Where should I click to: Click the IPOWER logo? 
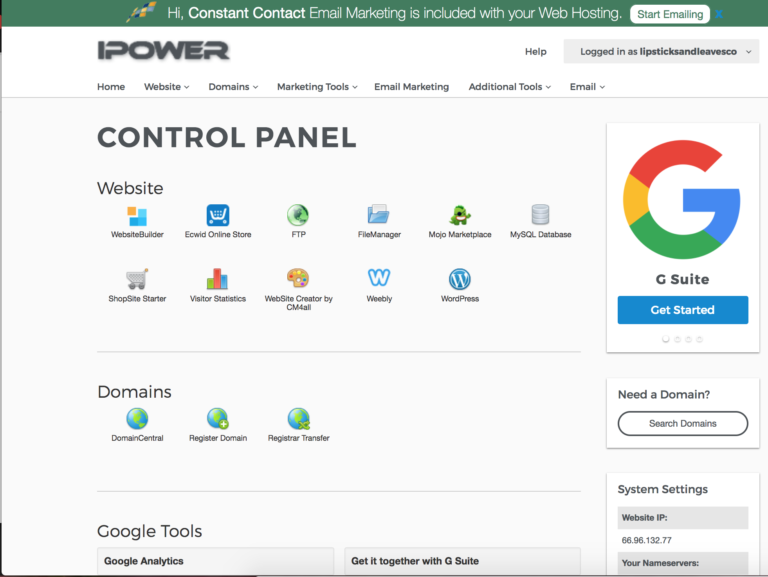pyautogui.click(x=164, y=50)
